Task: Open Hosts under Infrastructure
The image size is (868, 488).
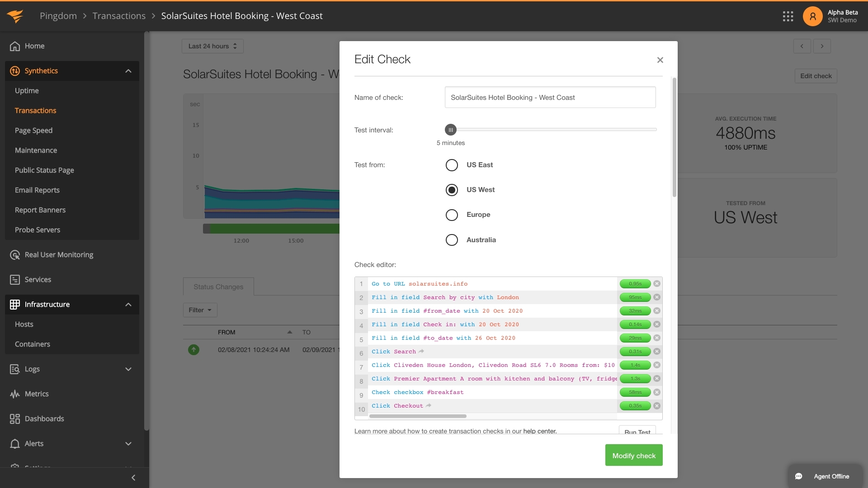Action: [x=24, y=324]
